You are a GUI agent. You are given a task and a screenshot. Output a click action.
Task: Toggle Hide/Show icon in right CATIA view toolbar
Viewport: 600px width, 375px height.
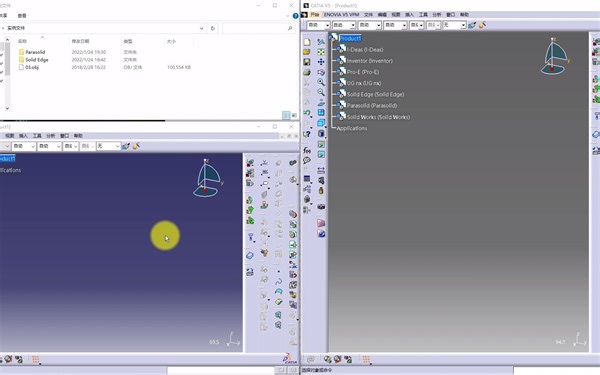click(x=321, y=144)
